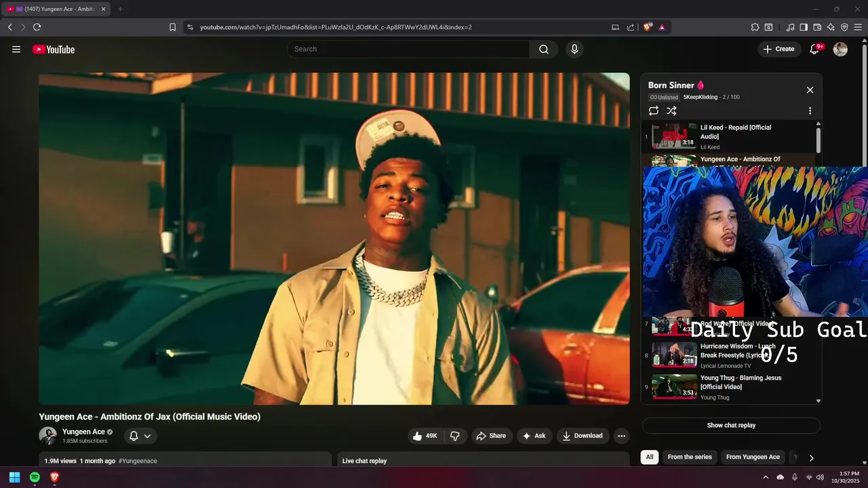The width and height of the screenshot is (868, 488).
Task: Open Spotify from the taskbar
Action: (35, 477)
